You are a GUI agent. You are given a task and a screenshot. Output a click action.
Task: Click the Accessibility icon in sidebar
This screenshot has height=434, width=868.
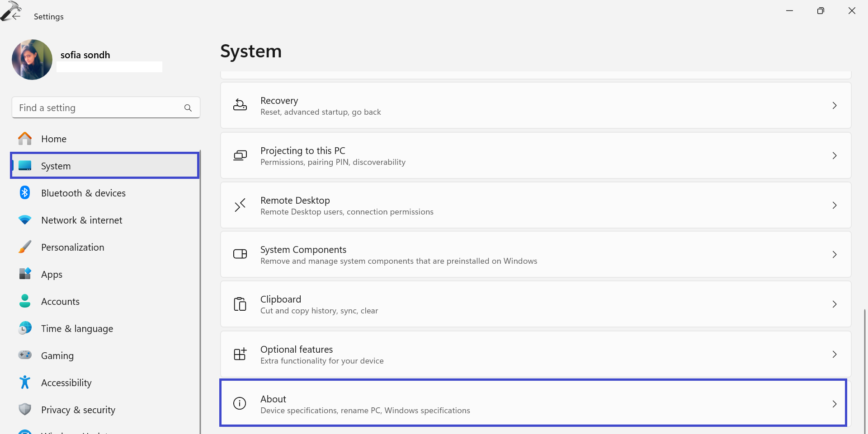point(24,382)
